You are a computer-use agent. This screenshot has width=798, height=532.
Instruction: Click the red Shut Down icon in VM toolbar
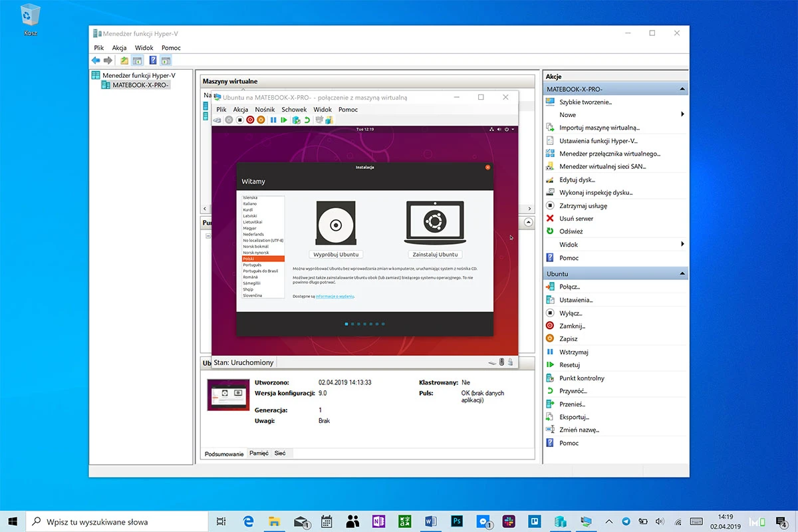coord(250,120)
